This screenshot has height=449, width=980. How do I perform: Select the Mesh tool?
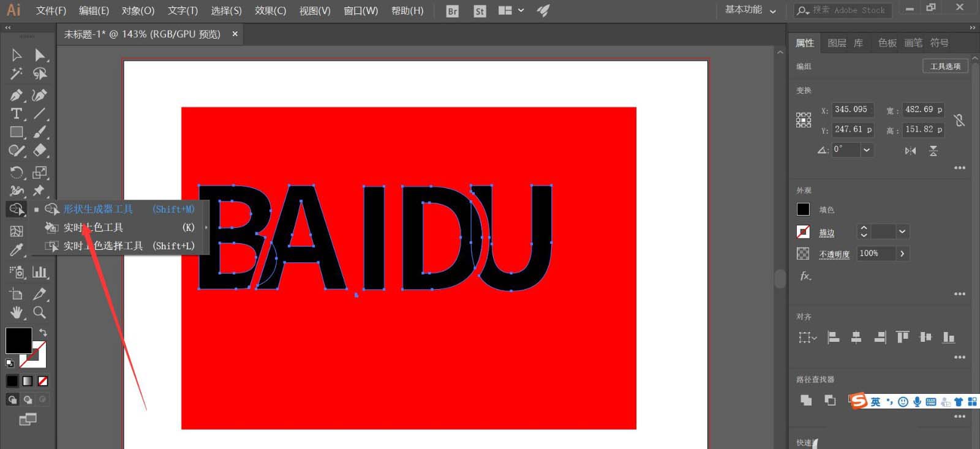tap(17, 231)
